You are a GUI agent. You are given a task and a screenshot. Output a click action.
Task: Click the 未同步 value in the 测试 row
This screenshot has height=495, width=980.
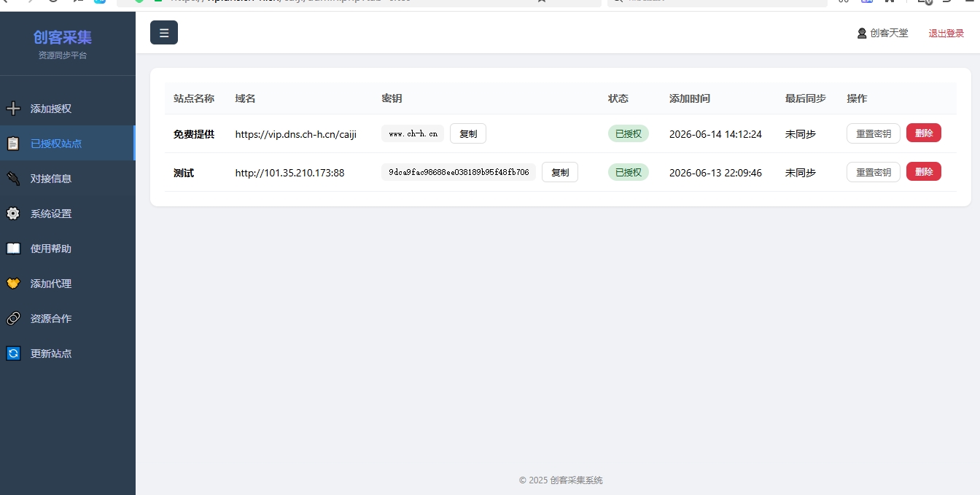click(801, 173)
